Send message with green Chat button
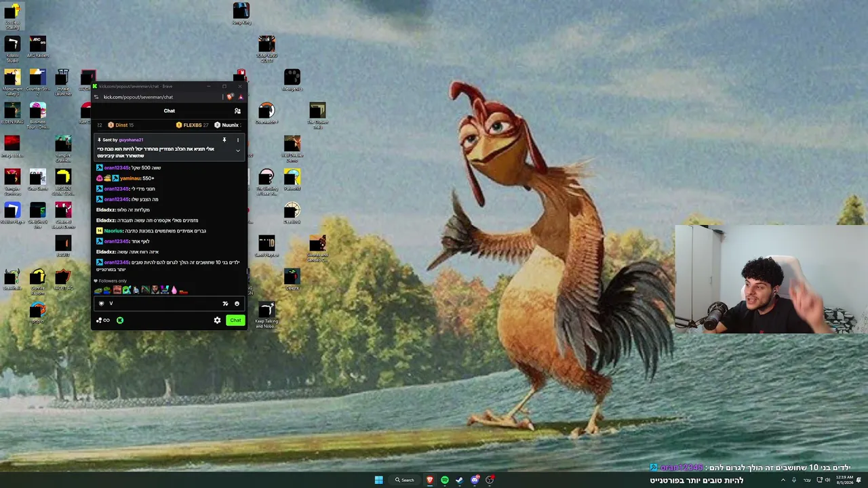This screenshot has width=868, height=488. pyautogui.click(x=235, y=321)
